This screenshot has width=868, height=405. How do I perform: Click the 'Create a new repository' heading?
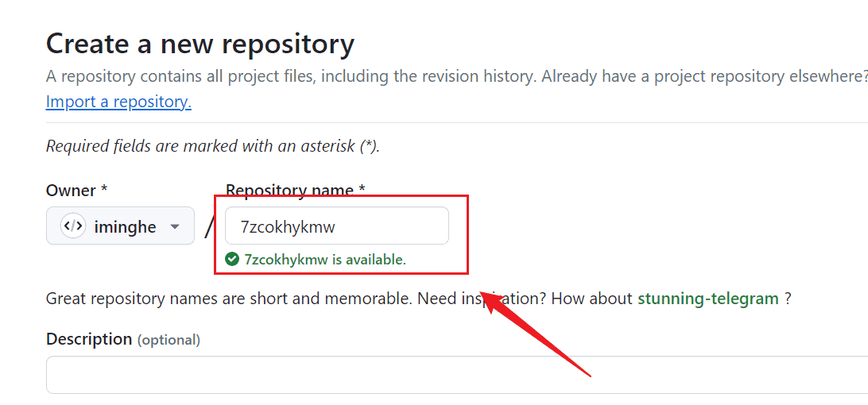(x=200, y=44)
